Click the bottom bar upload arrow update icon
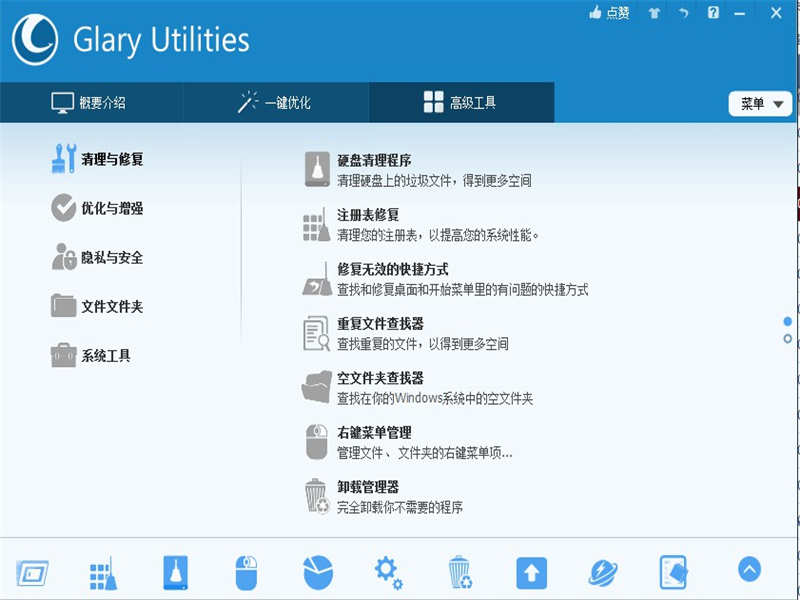The image size is (800, 600). 532,573
